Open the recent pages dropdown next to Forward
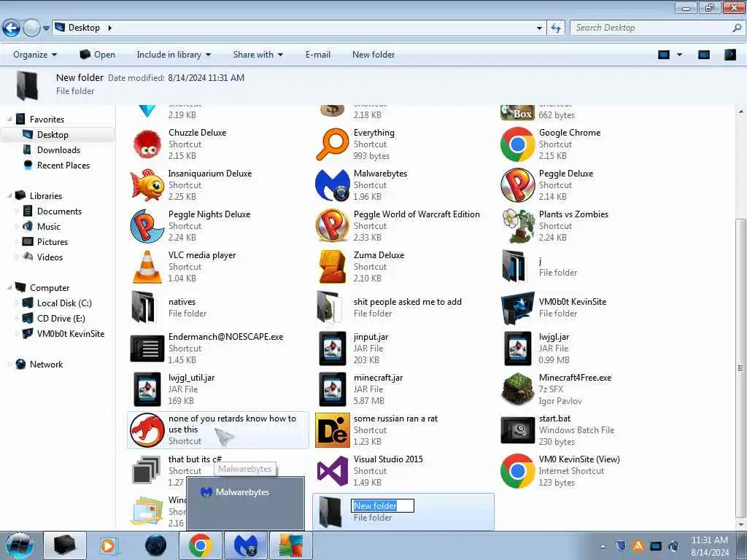 [46, 28]
